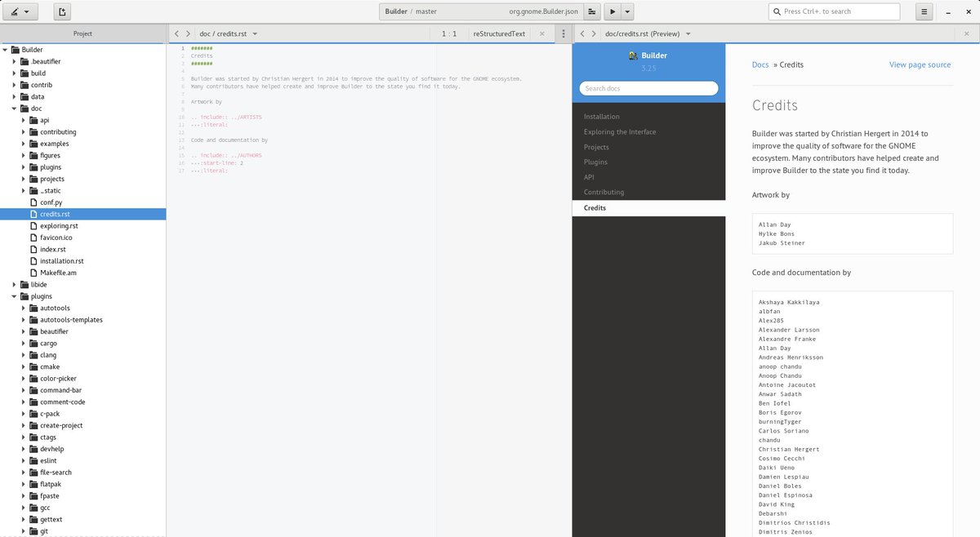The height and width of the screenshot is (537, 980).
Task: Select the Project panel header
Action: pos(82,33)
